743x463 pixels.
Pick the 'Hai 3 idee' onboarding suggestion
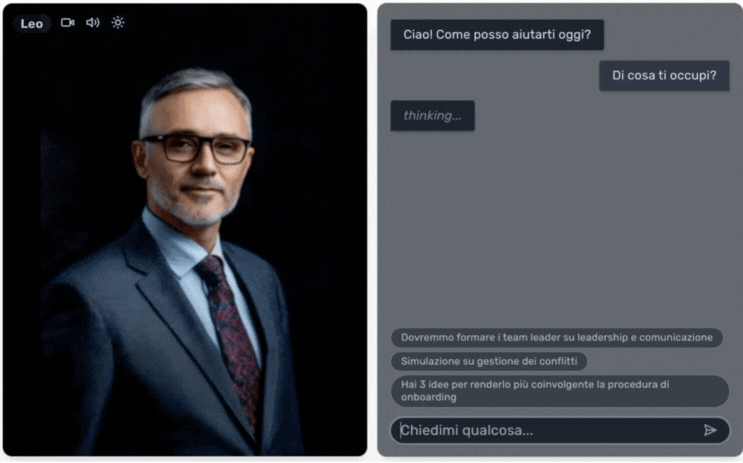tap(560, 391)
